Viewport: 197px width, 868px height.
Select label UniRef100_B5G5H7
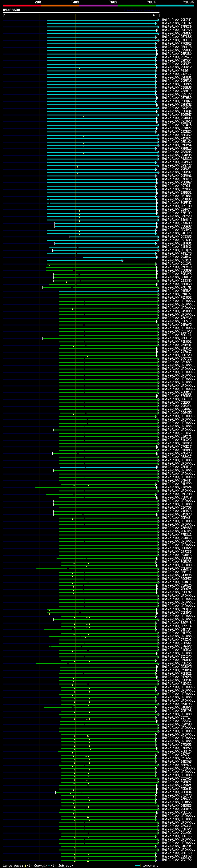(177, 115)
